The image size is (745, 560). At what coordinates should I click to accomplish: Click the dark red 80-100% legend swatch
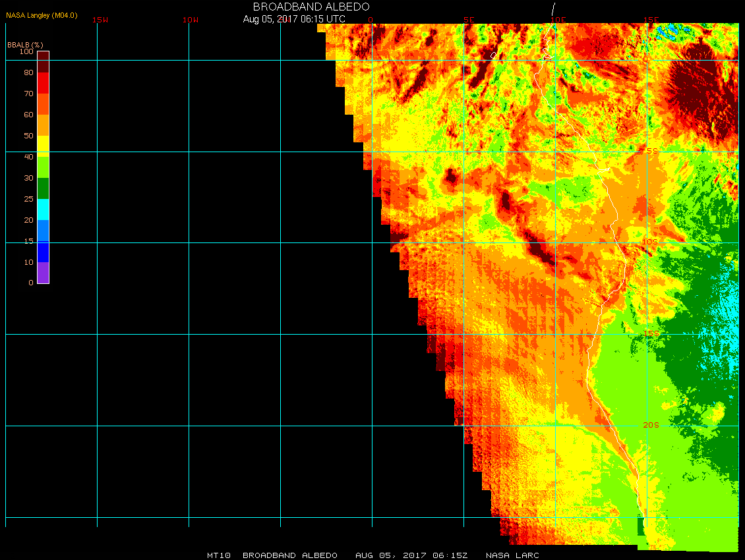(x=43, y=62)
